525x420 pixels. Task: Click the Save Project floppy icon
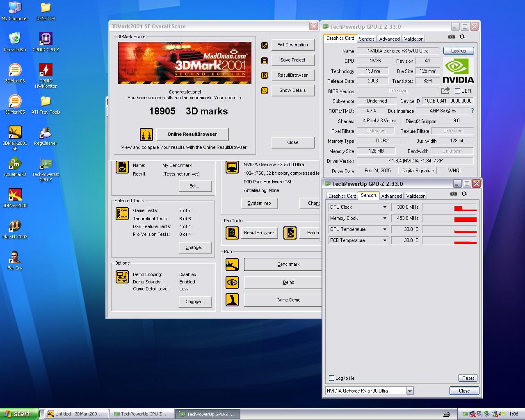click(265, 60)
